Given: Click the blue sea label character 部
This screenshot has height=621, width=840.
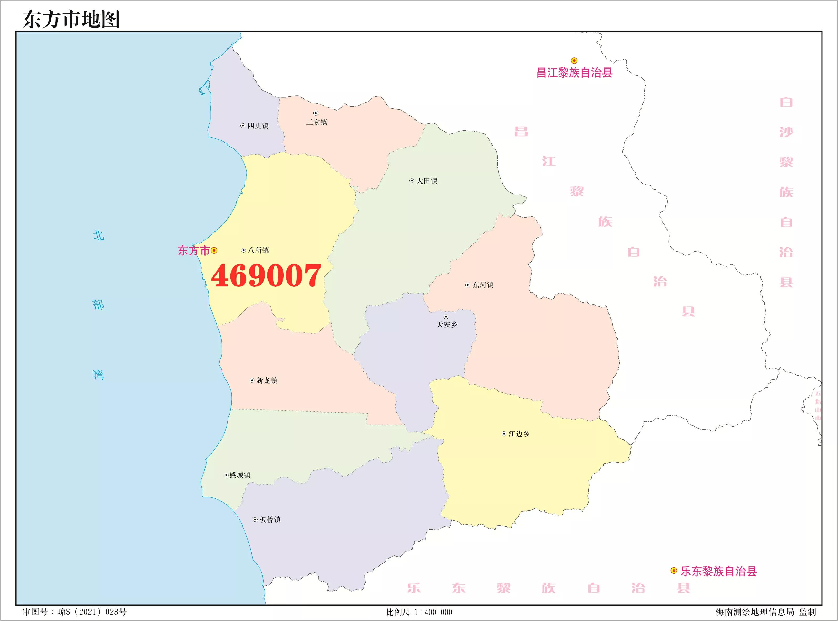Looking at the screenshot, I should (98, 305).
